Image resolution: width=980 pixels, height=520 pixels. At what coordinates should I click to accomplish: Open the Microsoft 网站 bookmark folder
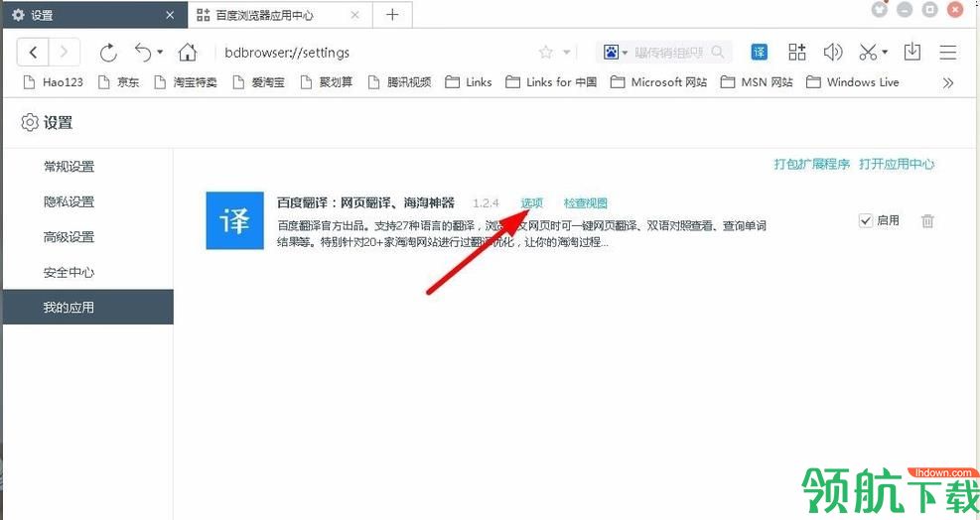(658, 82)
